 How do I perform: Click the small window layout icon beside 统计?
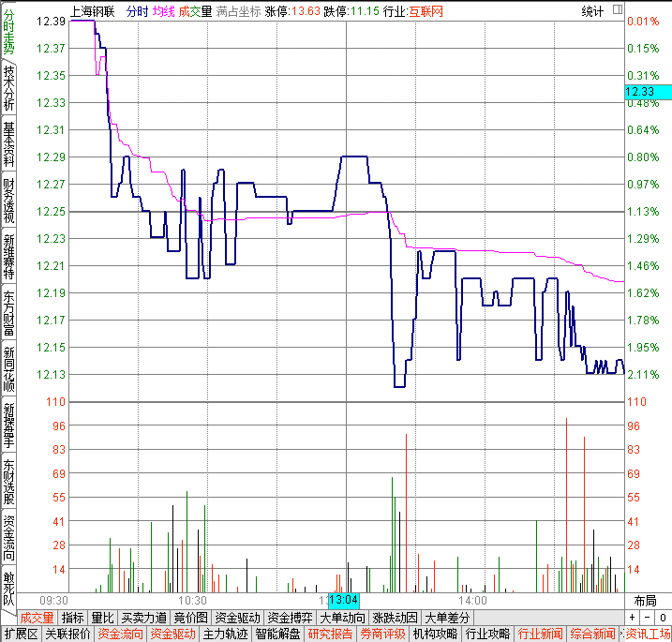click(617, 9)
